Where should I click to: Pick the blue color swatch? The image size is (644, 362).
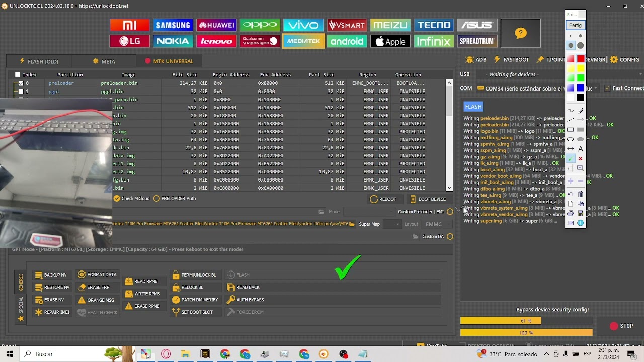click(x=580, y=88)
